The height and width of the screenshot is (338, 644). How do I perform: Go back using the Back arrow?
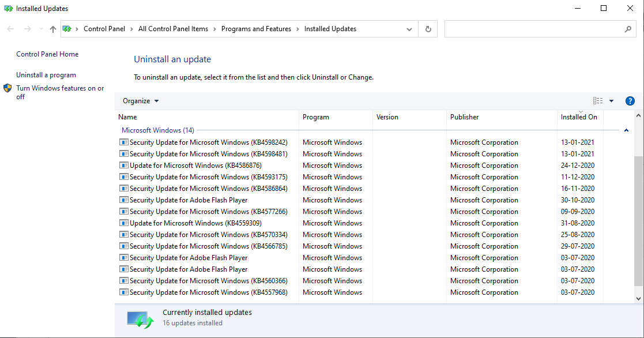click(x=11, y=29)
